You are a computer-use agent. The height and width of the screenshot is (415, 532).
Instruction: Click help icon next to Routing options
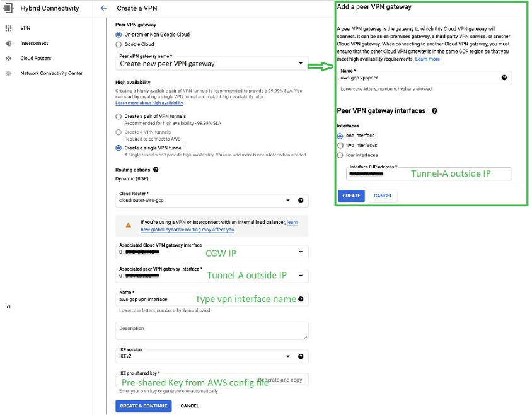[x=156, y=170]
